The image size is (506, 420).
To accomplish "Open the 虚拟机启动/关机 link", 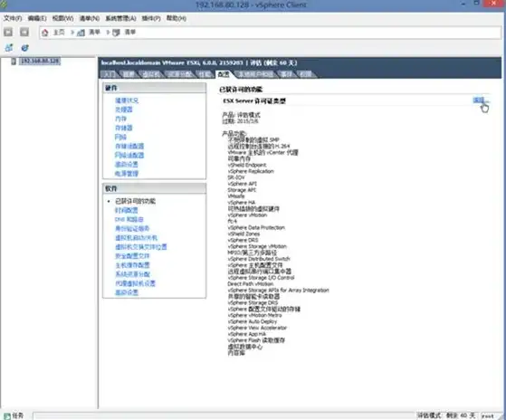I will (x=136, y=238).
